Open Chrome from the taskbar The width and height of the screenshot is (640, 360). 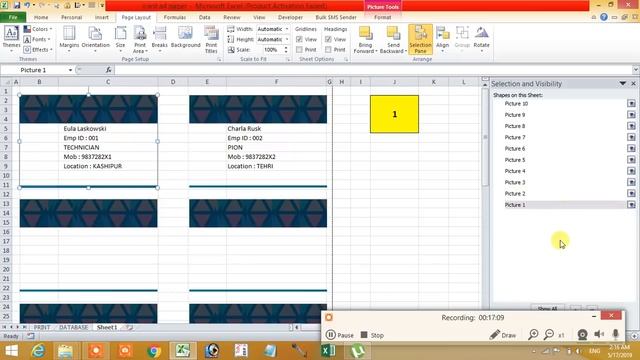point(154,351)
